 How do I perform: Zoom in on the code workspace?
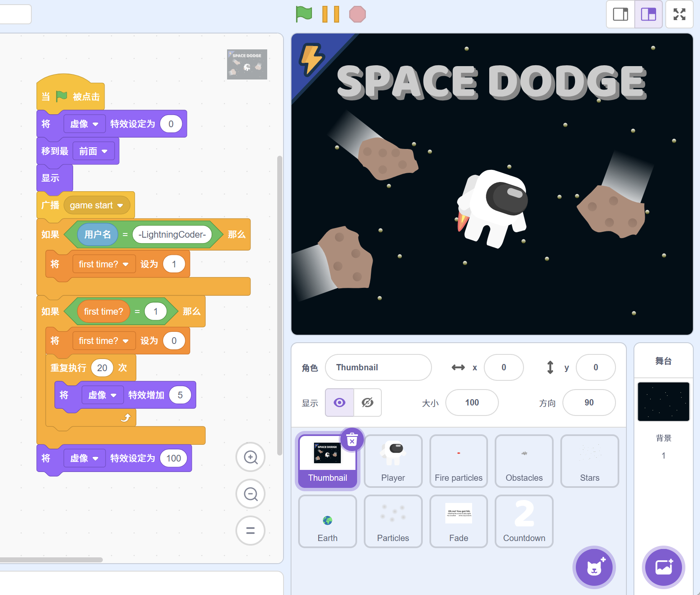point(250,457)
